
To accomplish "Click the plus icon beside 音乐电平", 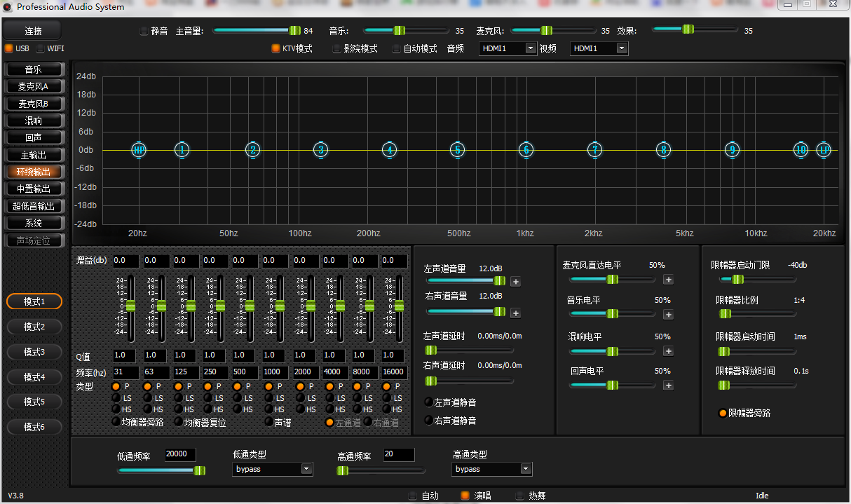I will (669, 315).
